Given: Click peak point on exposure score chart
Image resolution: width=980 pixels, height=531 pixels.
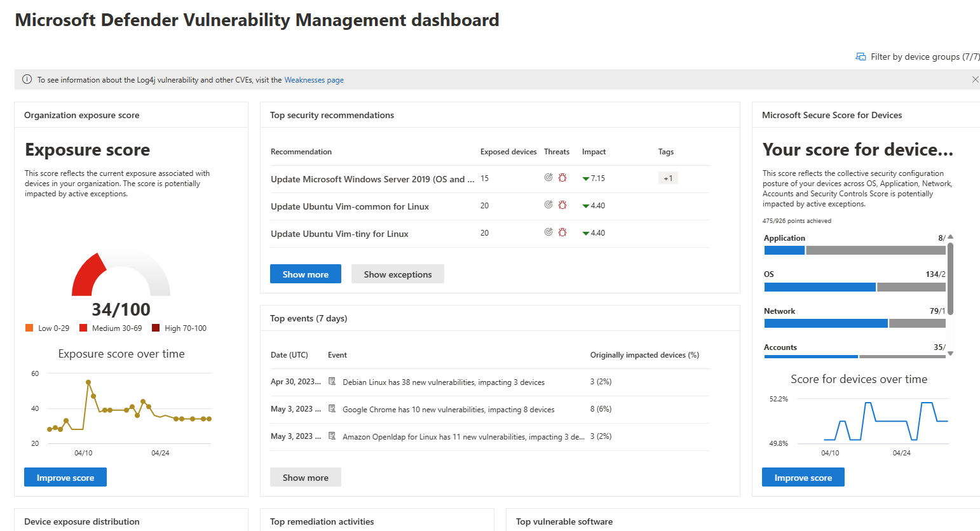Looking at the screenshot, I should coord(88,382).
